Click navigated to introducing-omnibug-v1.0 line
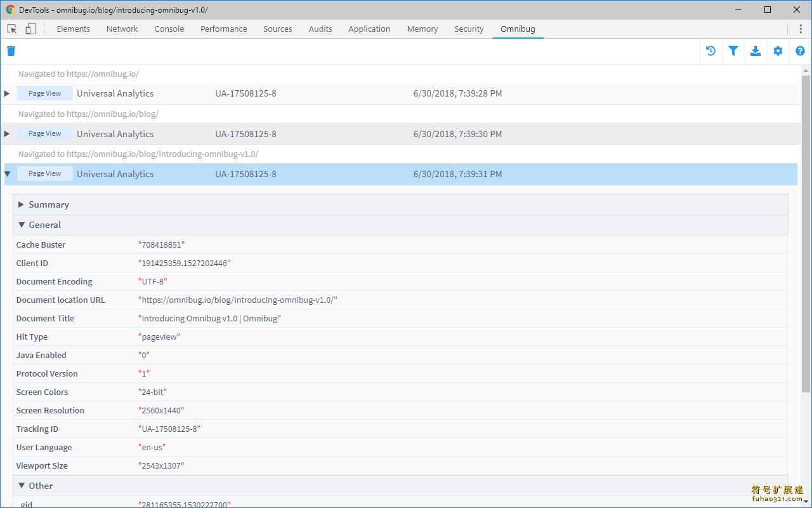Image resolution: width=812 pixels, height=508 pixels. pyautogui.click(x=138, y=154)
